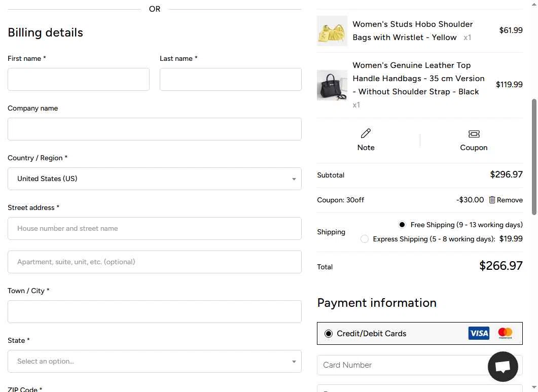Focus the First name field
Image resolution: width=538 pixels, height=392 pixels.
click(79, 79)
